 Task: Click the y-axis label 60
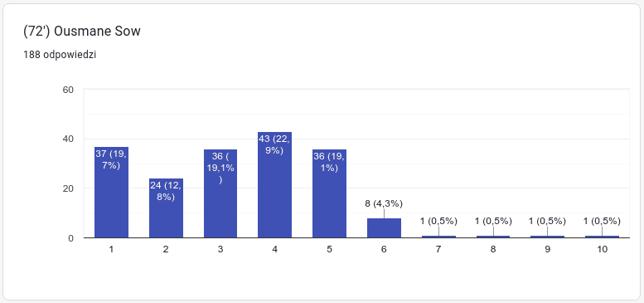(68, 90)
